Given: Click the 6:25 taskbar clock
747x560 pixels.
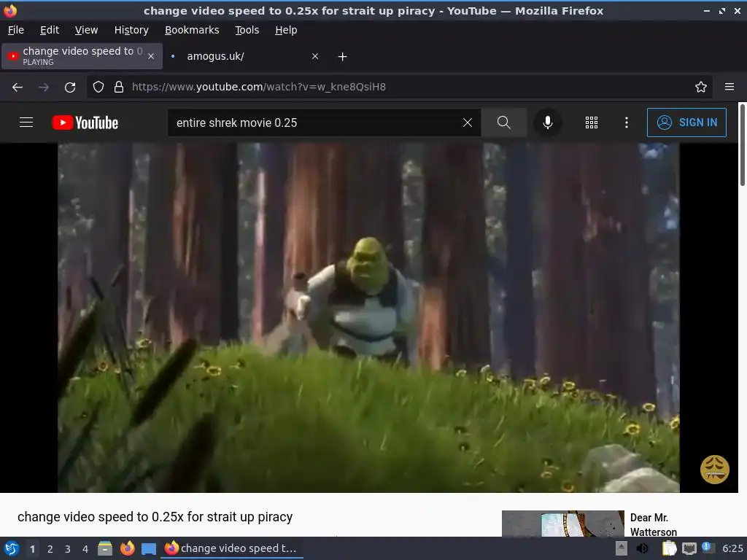Looking at the screenshot, I should [732, 548].
